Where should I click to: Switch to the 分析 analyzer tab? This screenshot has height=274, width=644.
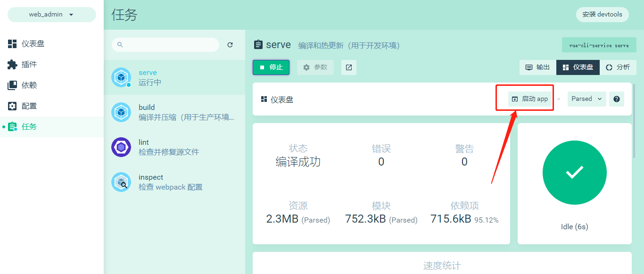pyautogui.click(x=618, y=67)
